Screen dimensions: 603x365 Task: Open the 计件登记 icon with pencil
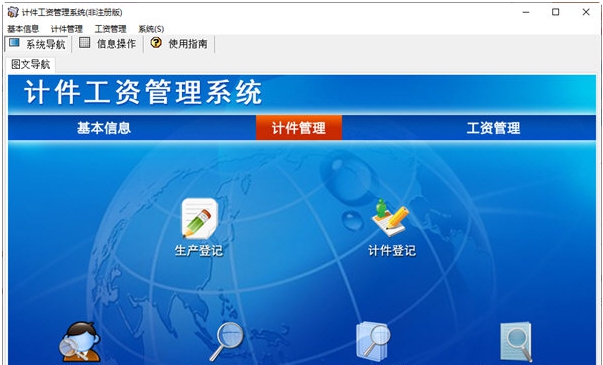390,218
